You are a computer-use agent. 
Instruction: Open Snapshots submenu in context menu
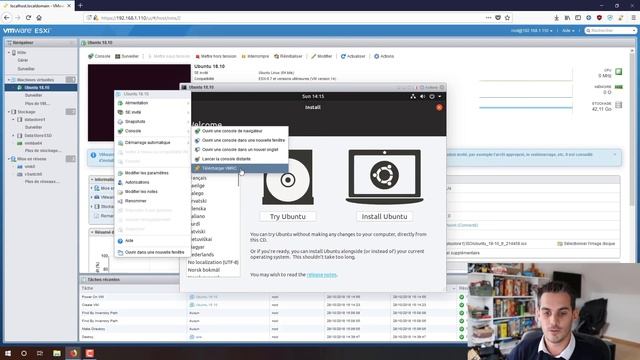point(153,122)
